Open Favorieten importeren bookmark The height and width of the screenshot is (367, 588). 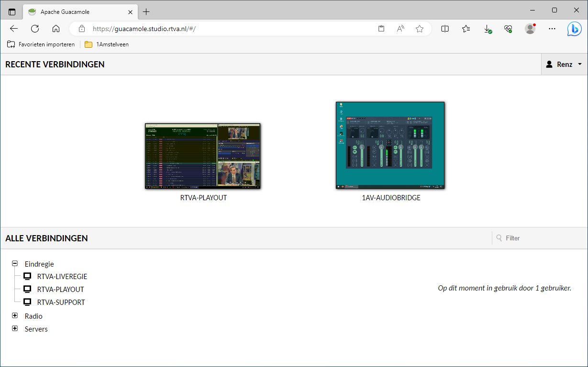pos(41,44)
